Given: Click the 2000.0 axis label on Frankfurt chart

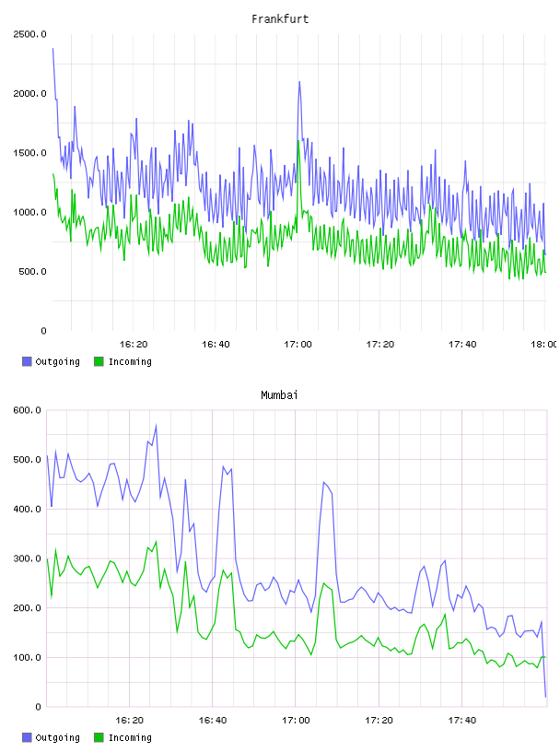Looking at the screenshot, I should (29, 93).
